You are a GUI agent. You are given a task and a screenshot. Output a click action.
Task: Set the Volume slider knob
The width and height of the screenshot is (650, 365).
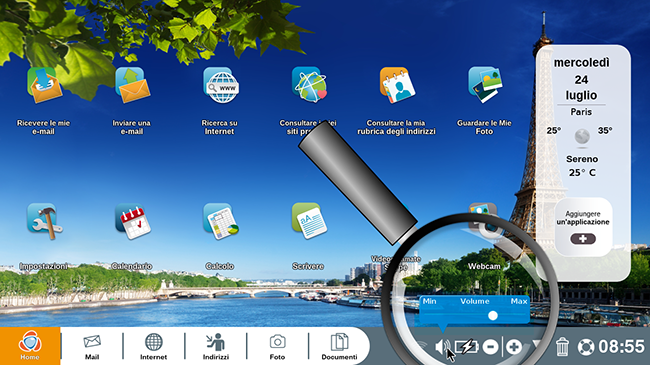point(492,316)
